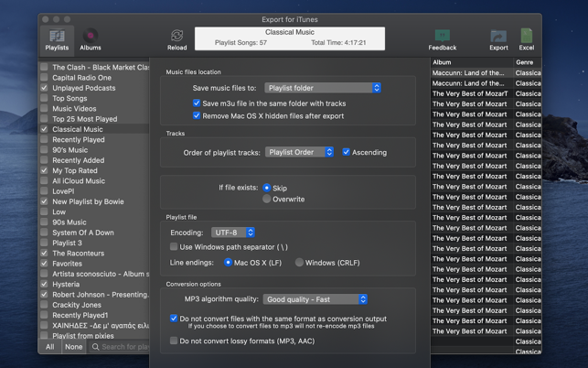The image size is (588, 368).
Task: Click the All selection button
Action: point(50,347)
